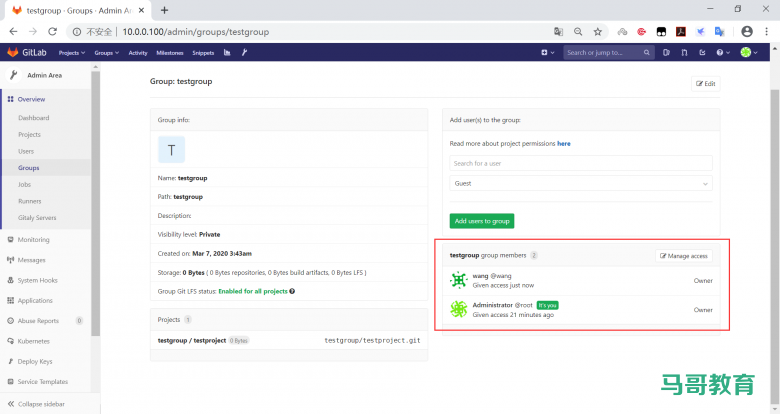The image size is (780, 414).
Task: Bookmark this page with the star icon
Action: [597, 31]
